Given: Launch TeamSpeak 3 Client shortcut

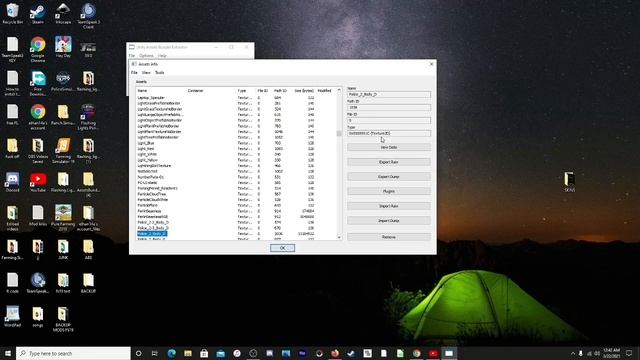Looking at the screenshot, I should (x=88, y=16).
